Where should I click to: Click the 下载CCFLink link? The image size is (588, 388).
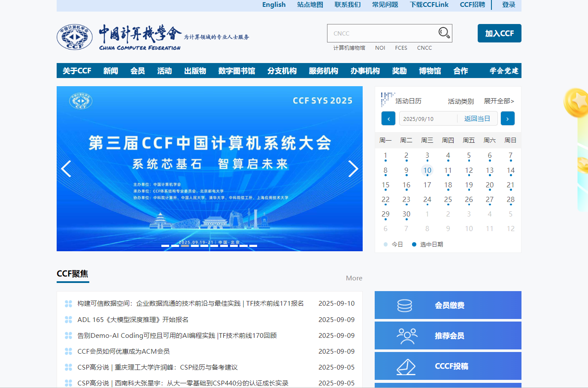429,5
